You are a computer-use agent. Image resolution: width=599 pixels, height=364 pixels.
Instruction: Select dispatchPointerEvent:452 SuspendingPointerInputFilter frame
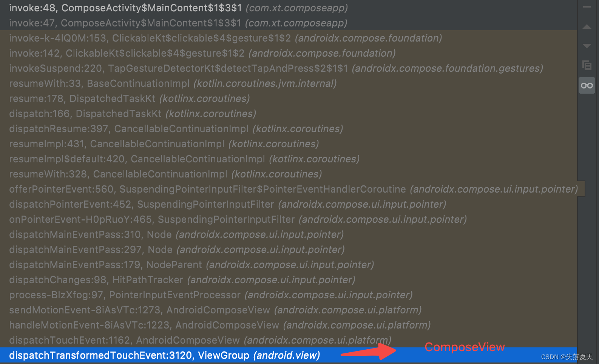coord(289,204)
